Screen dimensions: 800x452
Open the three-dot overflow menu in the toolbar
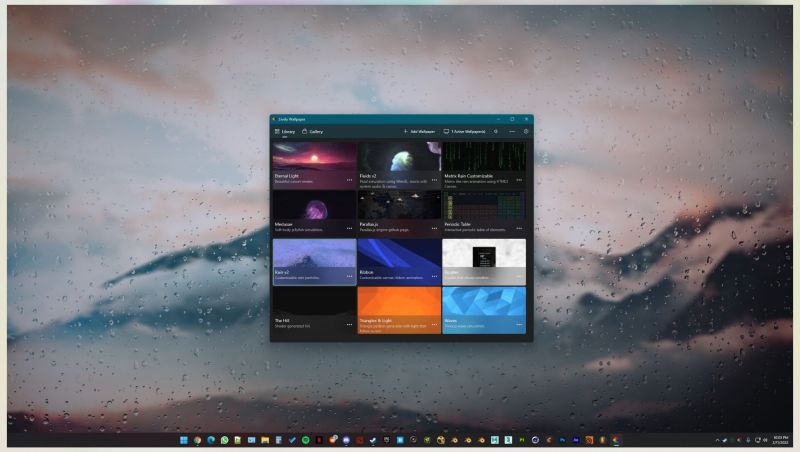pos(512,131)
